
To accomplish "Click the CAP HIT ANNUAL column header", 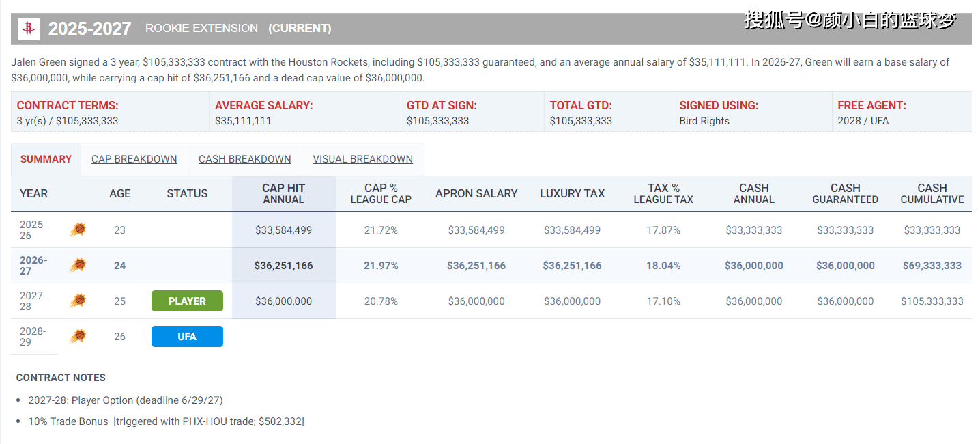I will 284,193.
